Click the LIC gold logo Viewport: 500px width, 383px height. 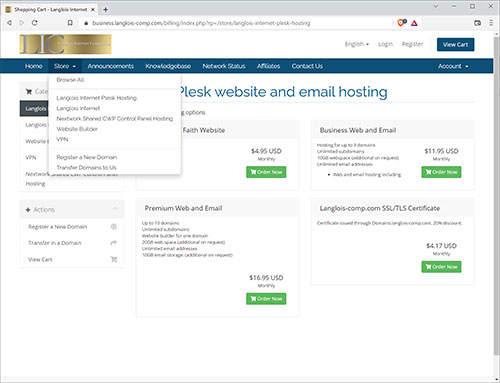[x=65, y=44]
